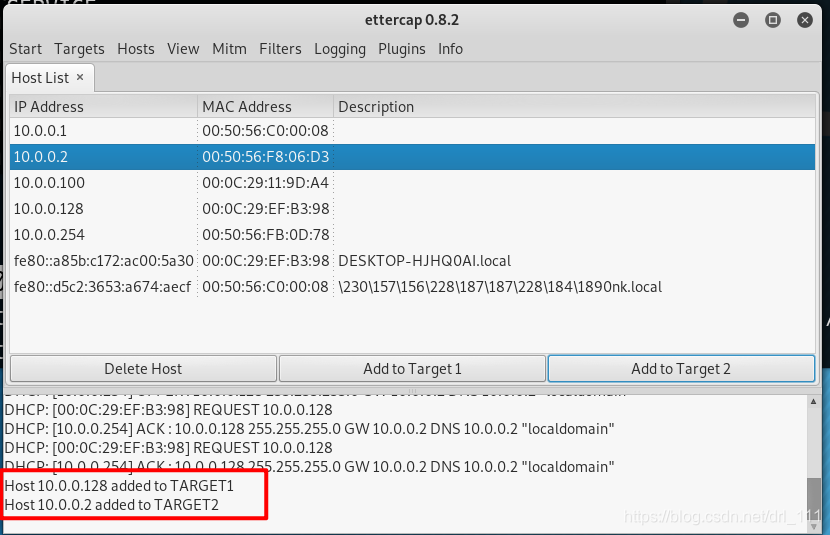Click MAC address 00:50:56:C0:00:08 of 10.0.0.1
The image size is (830, 535).
point(265,131)
